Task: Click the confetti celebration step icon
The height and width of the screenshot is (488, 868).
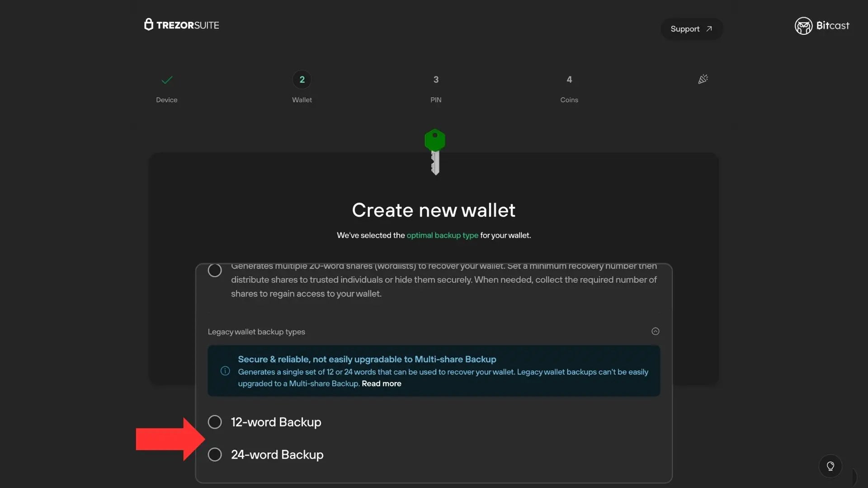Action: coord(703,79)
